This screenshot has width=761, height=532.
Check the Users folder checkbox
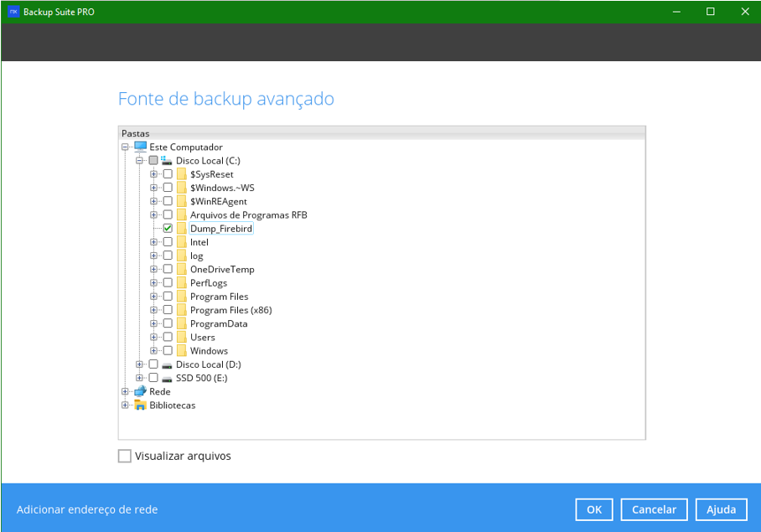pyautogui.click(x=168, y=337)
